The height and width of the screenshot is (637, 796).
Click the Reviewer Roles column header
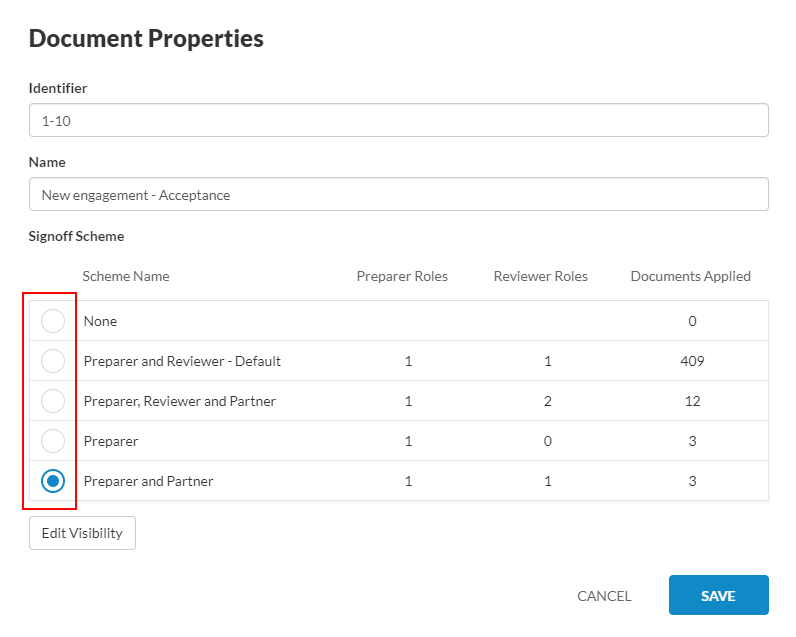point(541,276)
